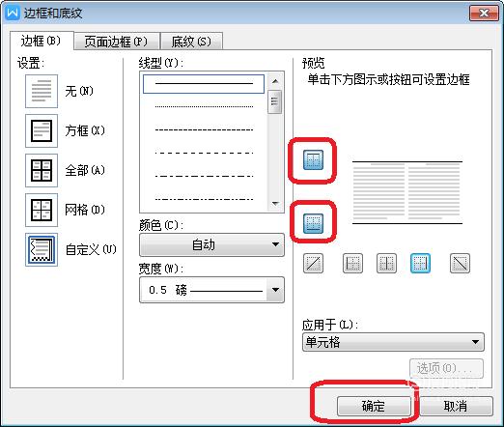This screenshot has width=504, height=427.
Task: Click the WPS Writer logo in title bar
Action: (13, 13)
